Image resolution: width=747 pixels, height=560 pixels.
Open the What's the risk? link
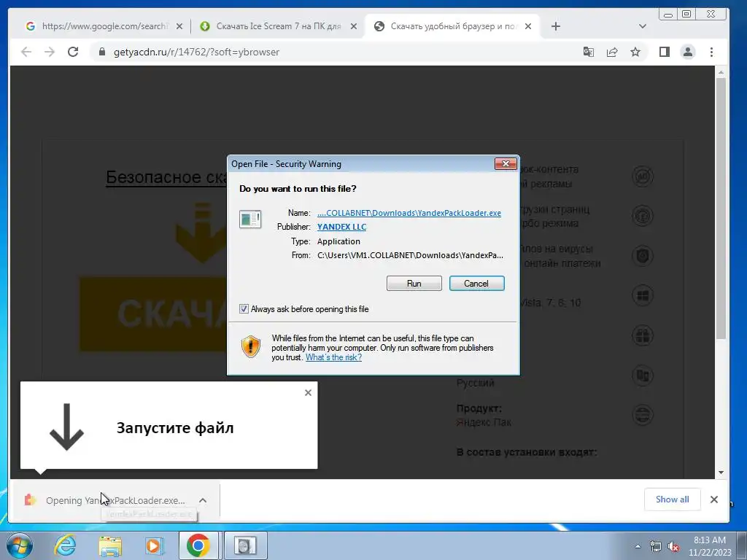pos(333,357)
